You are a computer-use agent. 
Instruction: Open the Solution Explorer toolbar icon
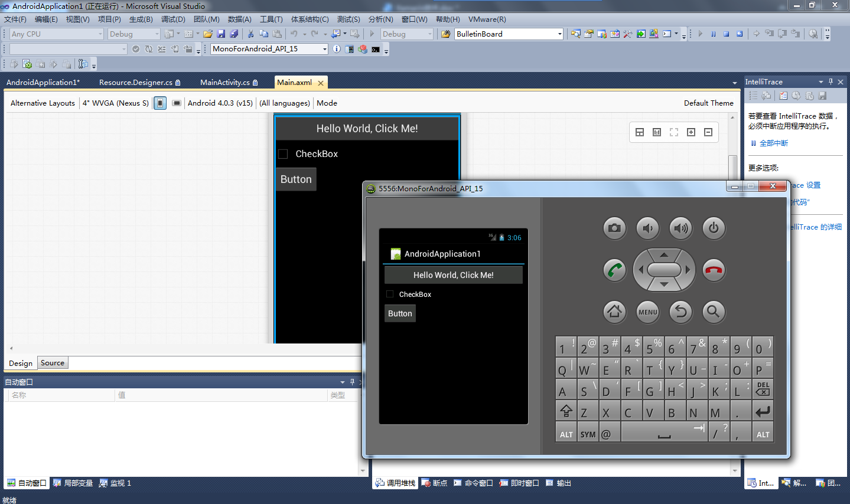pyautogui.click(x=575, y=34)
